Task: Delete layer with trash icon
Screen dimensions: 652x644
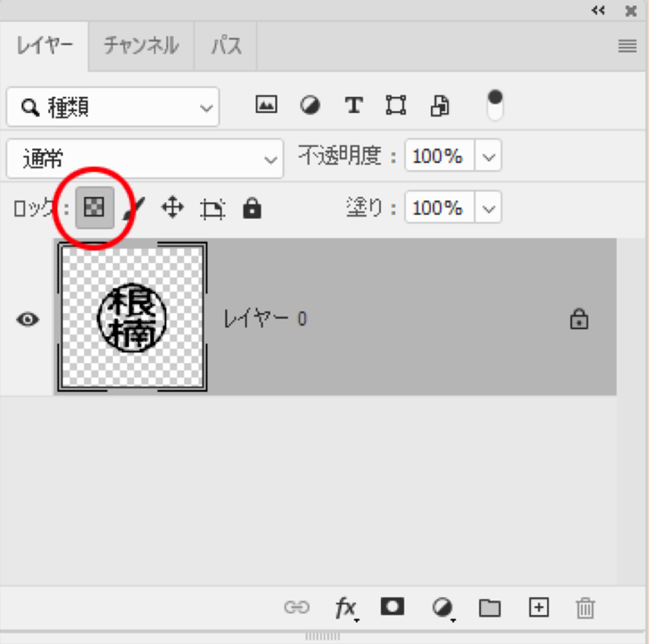Action: tap(585, 609)
